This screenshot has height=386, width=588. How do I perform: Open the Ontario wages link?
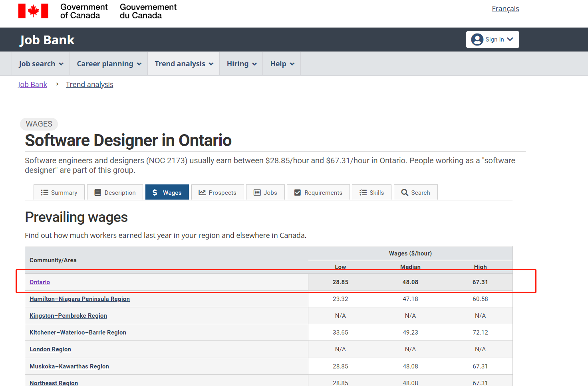[x=40, y=282]
